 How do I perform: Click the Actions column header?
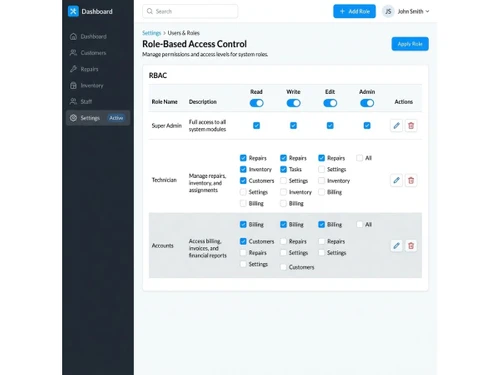coord(404,102)
